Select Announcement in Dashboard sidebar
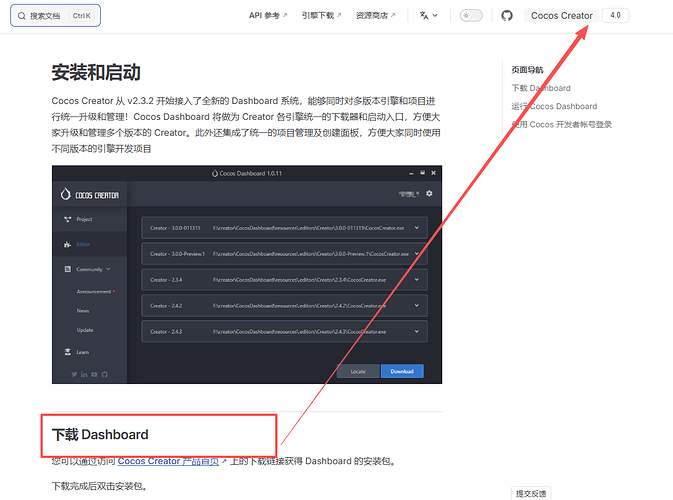Viewport: 673px width, 500px height. pos(94,291)
